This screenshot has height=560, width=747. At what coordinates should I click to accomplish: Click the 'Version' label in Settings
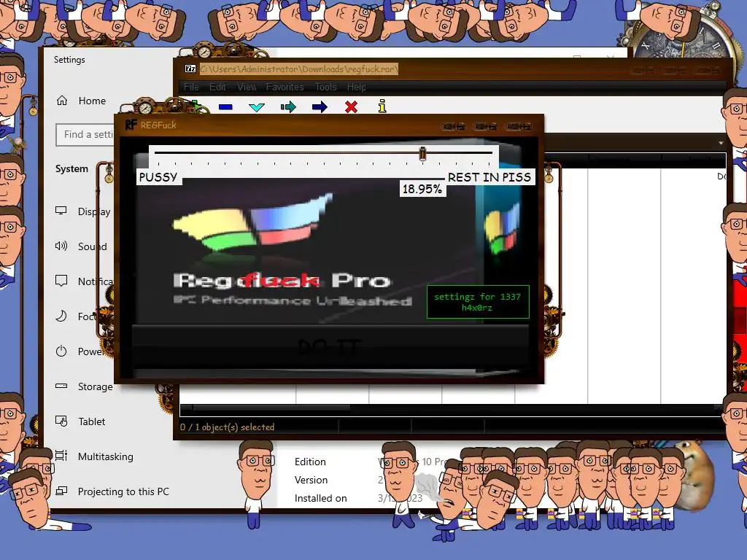click(311, 480)
